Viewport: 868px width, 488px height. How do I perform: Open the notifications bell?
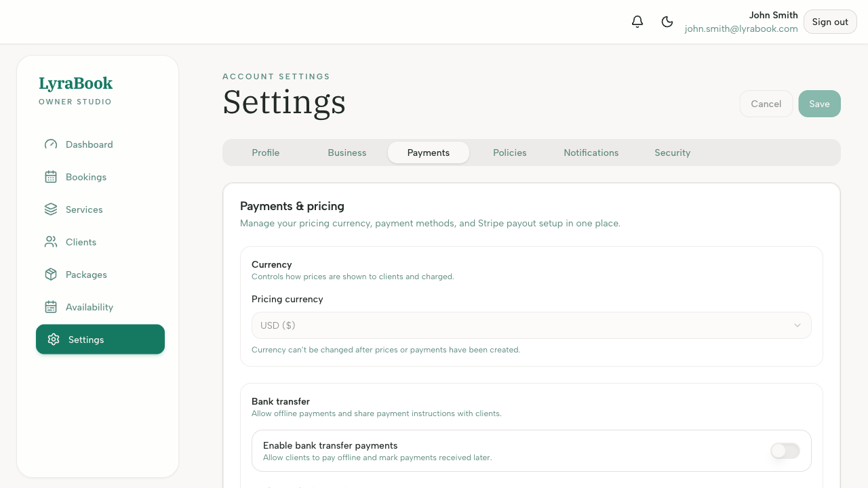[637, 22]
